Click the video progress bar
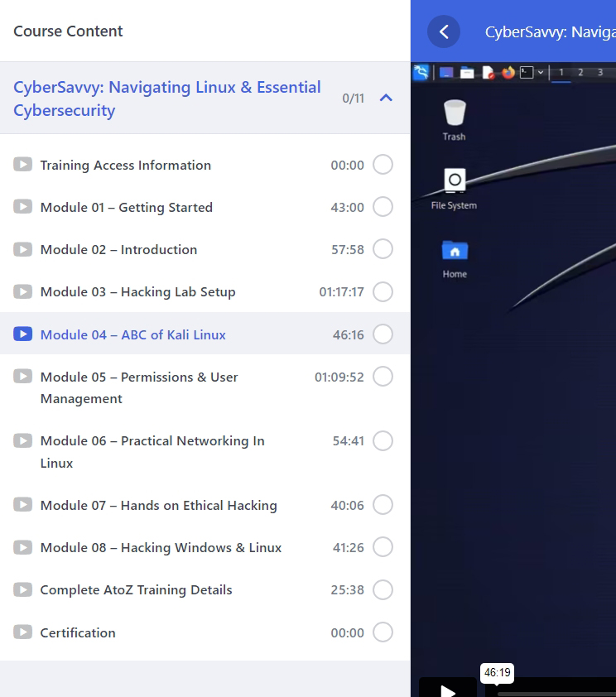 tap(555, 694)
